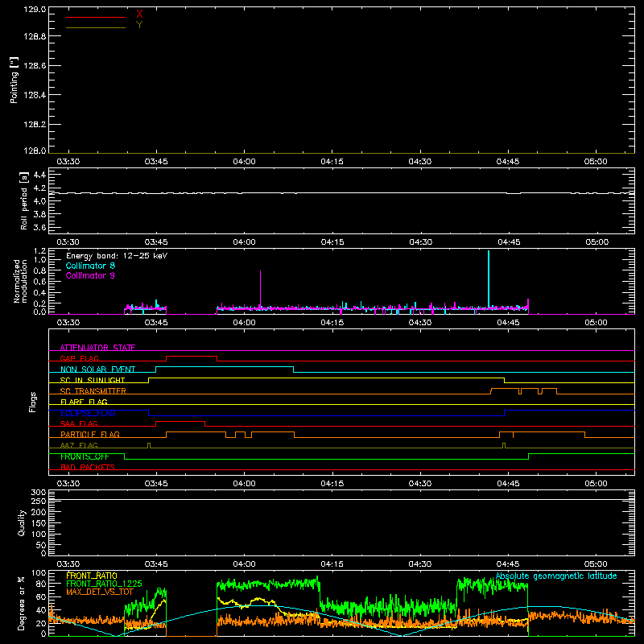Click the Collimator 8 legend entry
The width and height of the screenshot is (644, 644).
(x=90, y=266)
